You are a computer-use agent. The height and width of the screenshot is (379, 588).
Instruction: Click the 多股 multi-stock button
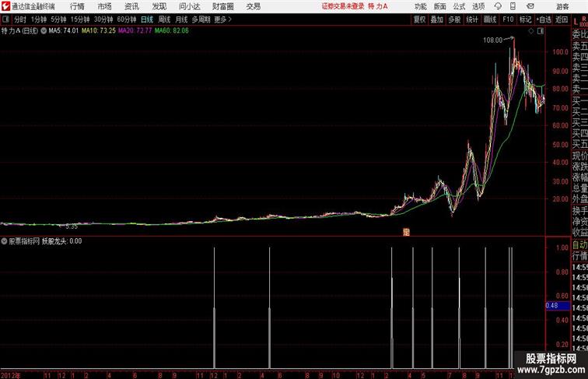pyautogui.click(x=454, y=19)
